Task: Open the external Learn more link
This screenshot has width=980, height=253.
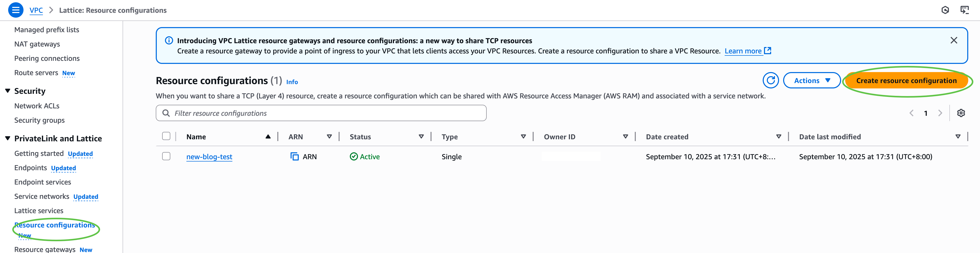Action: click(748, 51)
